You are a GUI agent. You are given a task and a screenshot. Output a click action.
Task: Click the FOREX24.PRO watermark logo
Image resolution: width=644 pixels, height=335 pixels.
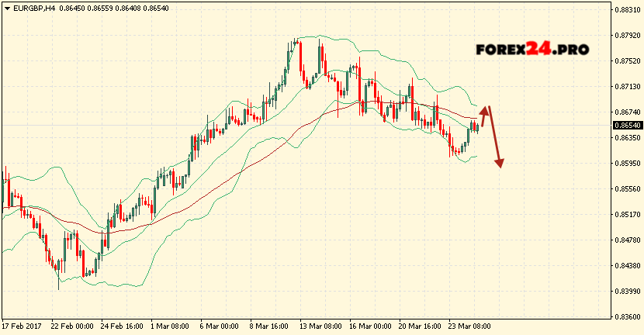click(x=532, y=49)
